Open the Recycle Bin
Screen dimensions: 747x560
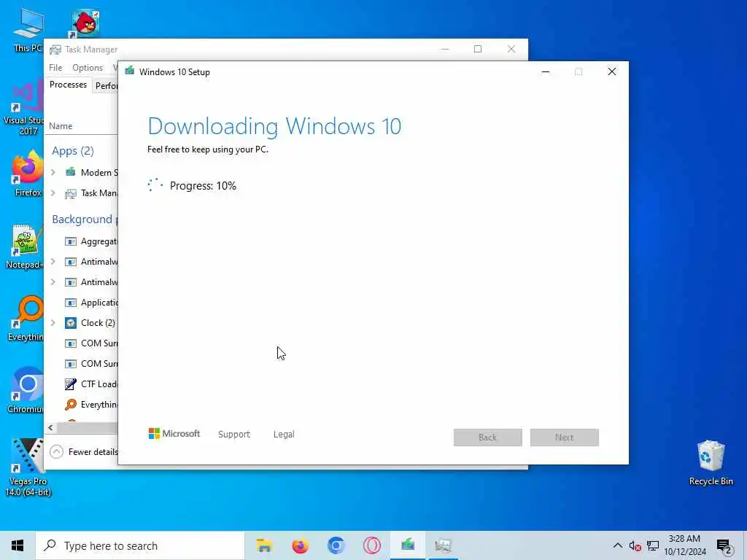[x=711, y=463]
